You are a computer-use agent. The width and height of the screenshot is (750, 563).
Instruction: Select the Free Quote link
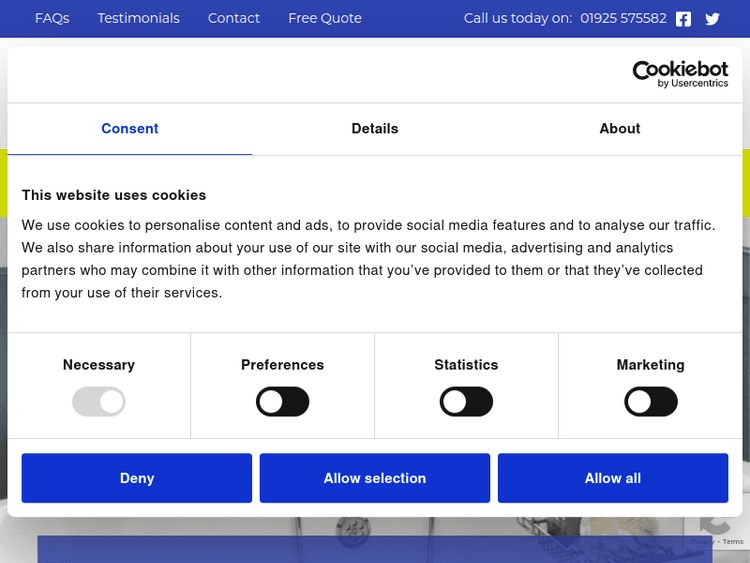coord(325,18)
